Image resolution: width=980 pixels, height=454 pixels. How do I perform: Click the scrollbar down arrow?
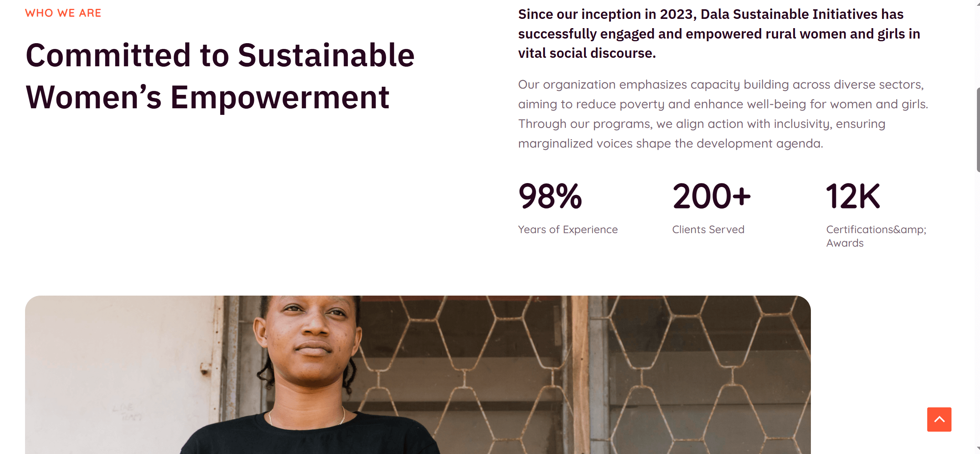coord(978,449)
